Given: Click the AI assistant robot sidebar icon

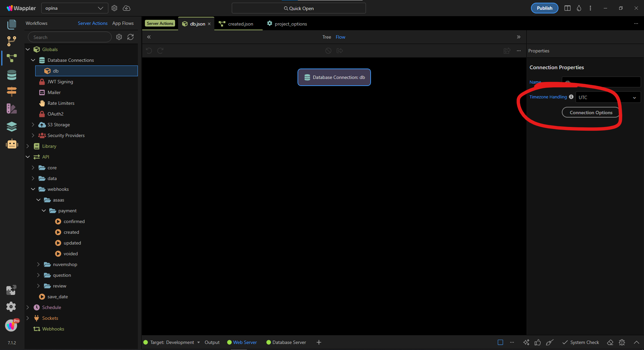Looking at the screenshot, I should (x=12, y=144).
